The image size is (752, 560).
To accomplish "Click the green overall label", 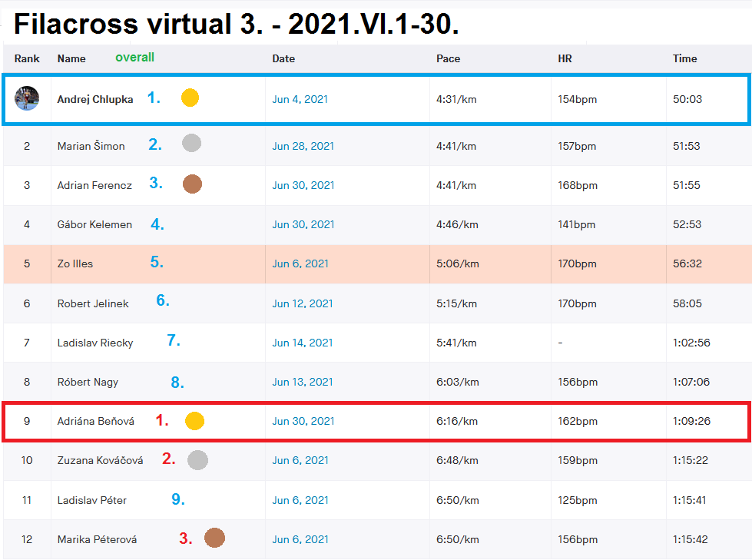I will 134,57.
